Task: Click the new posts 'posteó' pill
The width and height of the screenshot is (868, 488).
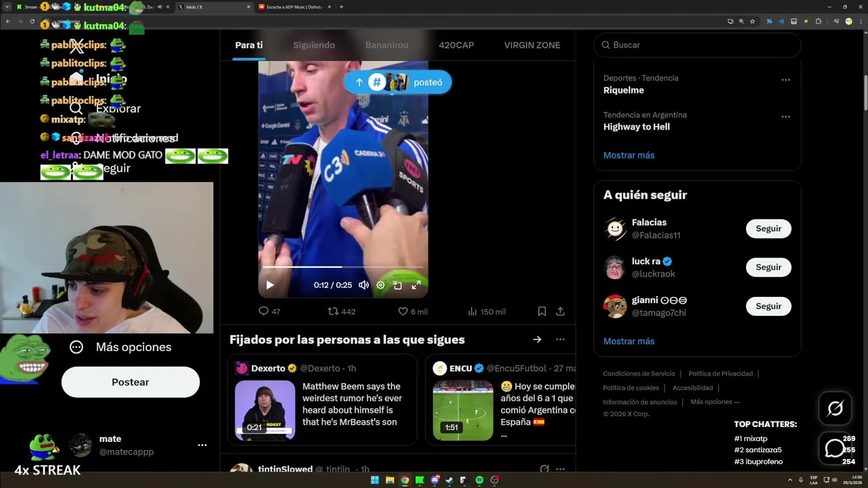Action: point(397,82)
